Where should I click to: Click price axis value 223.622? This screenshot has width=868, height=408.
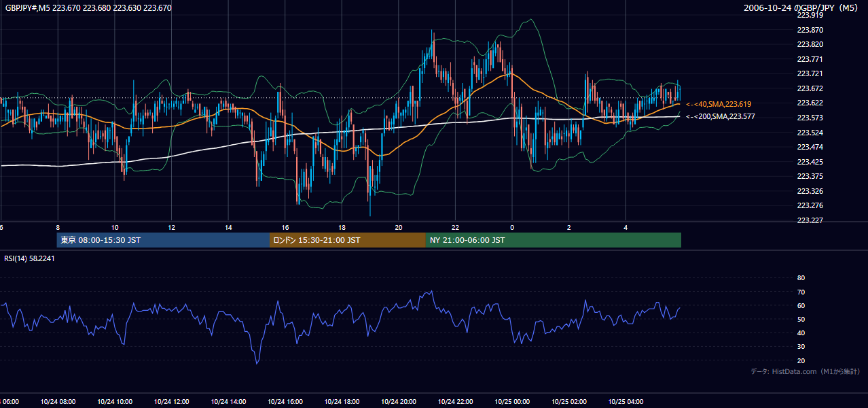[x=810, y=103]
